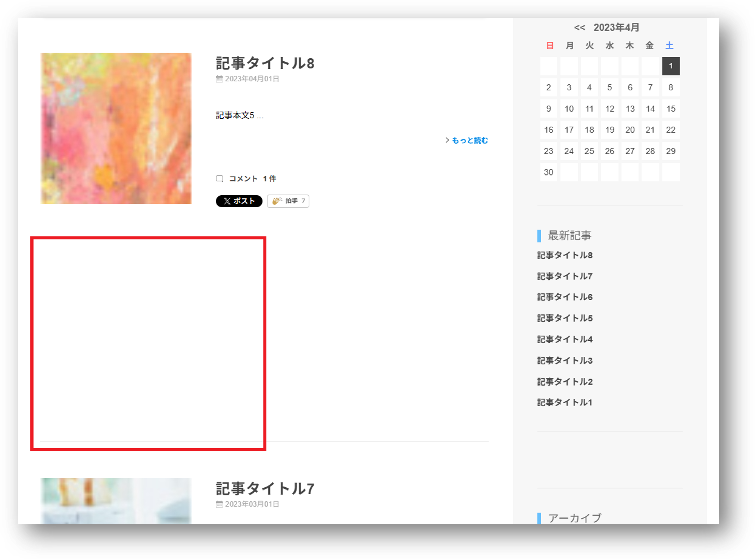
Task: Select day 30 in the calendar
Action: 548,172
